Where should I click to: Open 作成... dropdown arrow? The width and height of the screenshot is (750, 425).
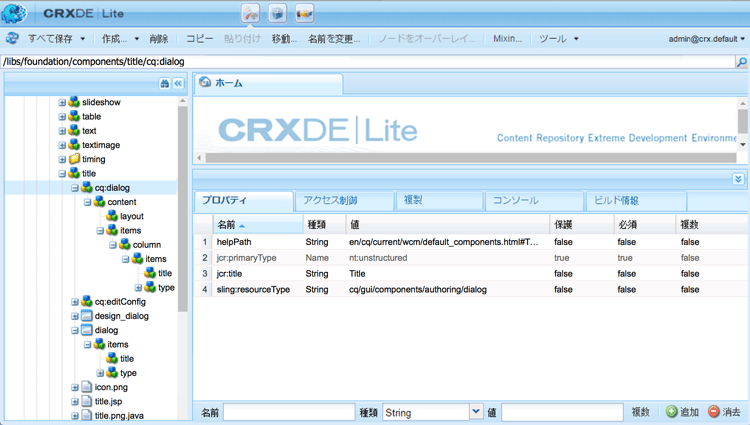click(x=136, y=39)
